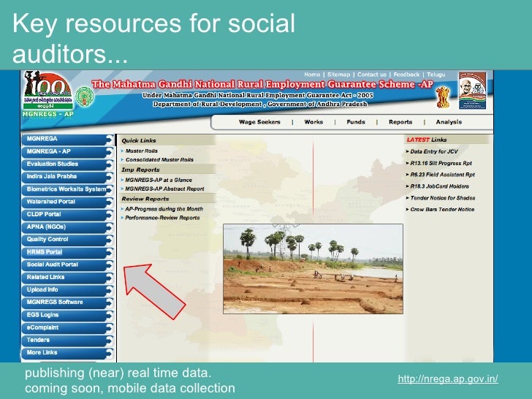
Task: Open MGNREGS-AP Abstract Report link
Action: pos(164,189)
